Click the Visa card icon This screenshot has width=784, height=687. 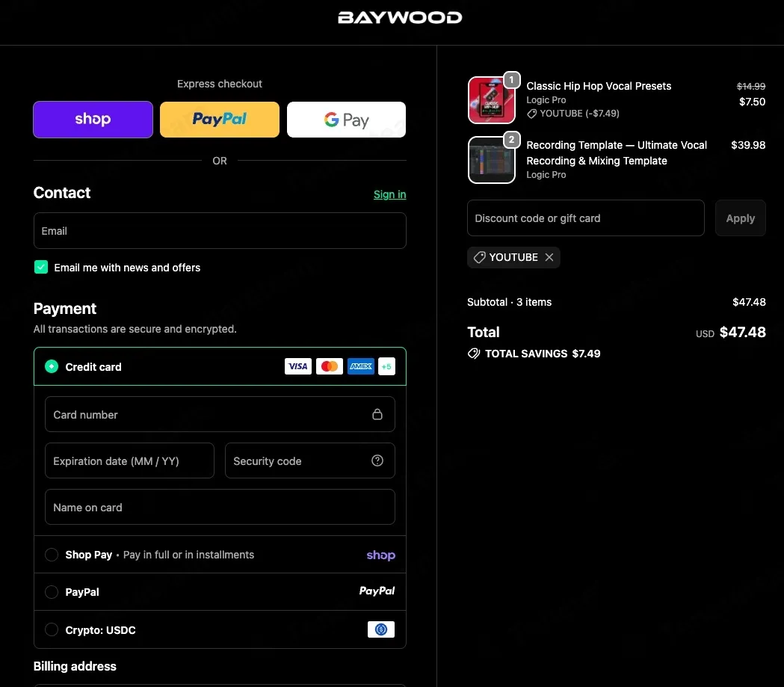298,366
